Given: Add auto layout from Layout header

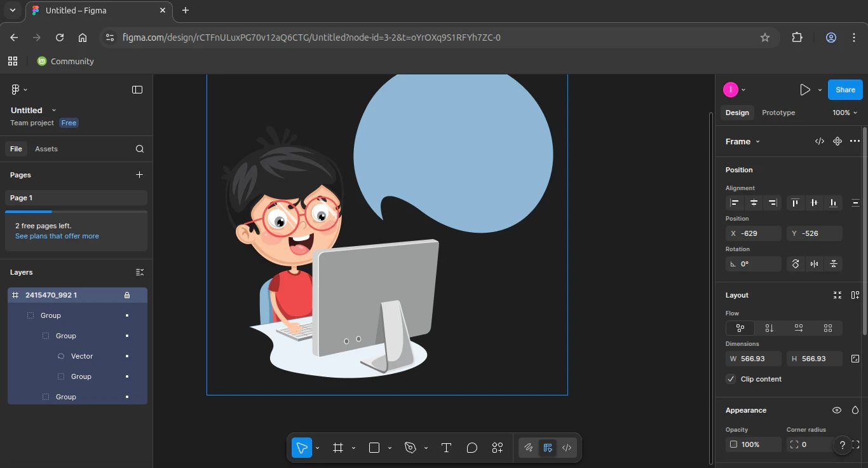Looking at the screenshot, I should pyautogui.click(x=855, y=295).
